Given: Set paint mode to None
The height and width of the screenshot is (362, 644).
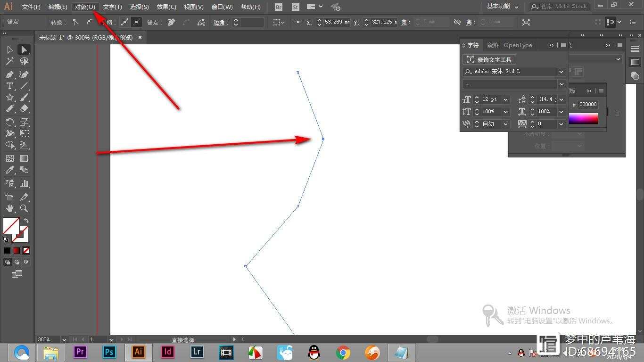Looking at the screenshot, I should pyautogui.click(x=26, y=251).
